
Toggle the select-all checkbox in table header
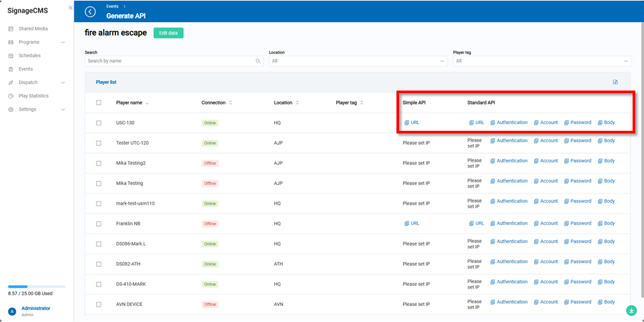99,103
